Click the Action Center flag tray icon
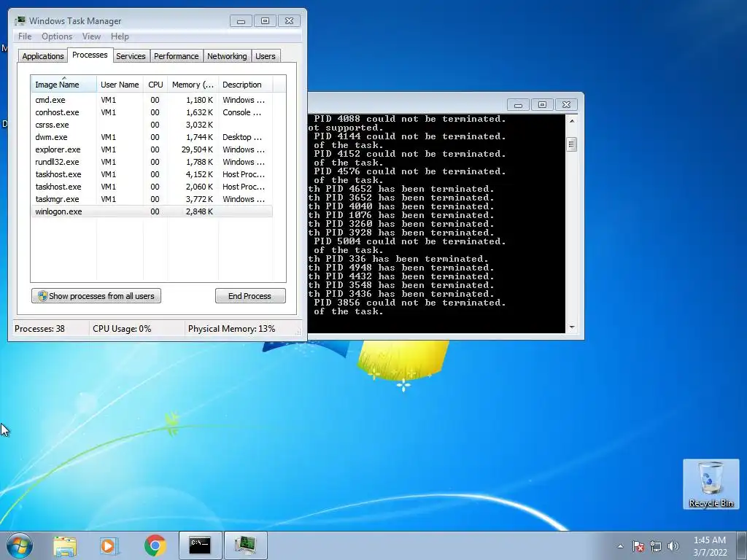This screenshot has width=747, height=560. [638, 546]
